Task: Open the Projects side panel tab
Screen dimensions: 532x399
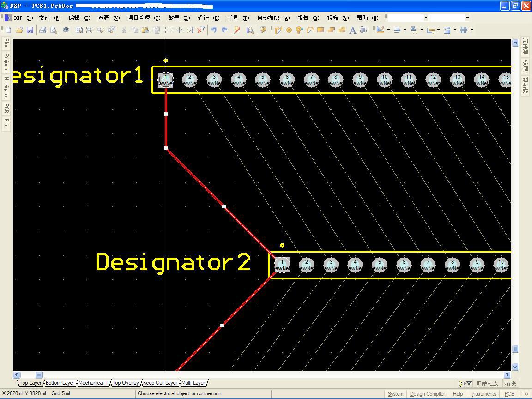Action: pos(6,62)
